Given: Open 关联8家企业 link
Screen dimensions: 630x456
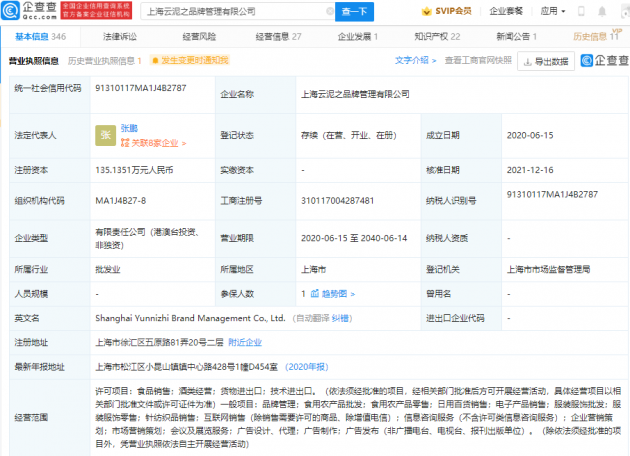Looking at the screenshot, I should [x=153, y=143].
